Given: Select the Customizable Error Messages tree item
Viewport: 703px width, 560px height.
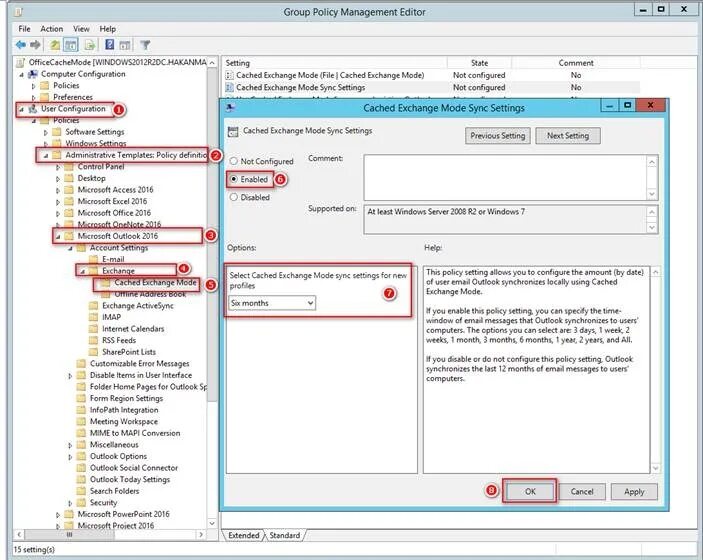Looking at the screenshot, I should tap(139, 364).
